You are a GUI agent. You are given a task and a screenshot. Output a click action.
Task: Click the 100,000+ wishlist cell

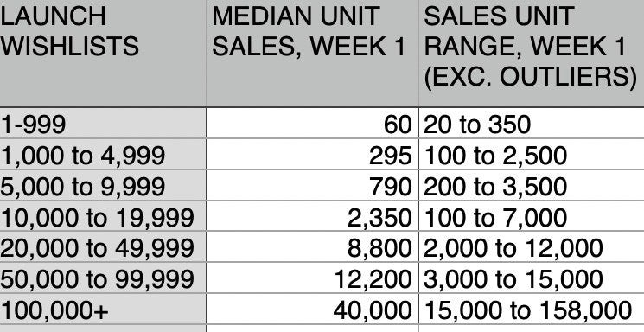tap(103, 309)
